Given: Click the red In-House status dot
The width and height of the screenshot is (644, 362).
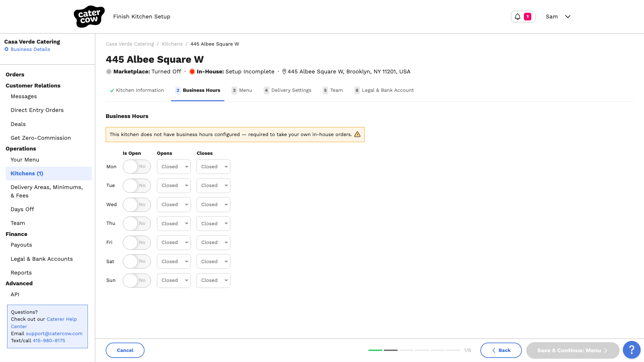Looking at the screenshot, I should click(x=192, y=72).
